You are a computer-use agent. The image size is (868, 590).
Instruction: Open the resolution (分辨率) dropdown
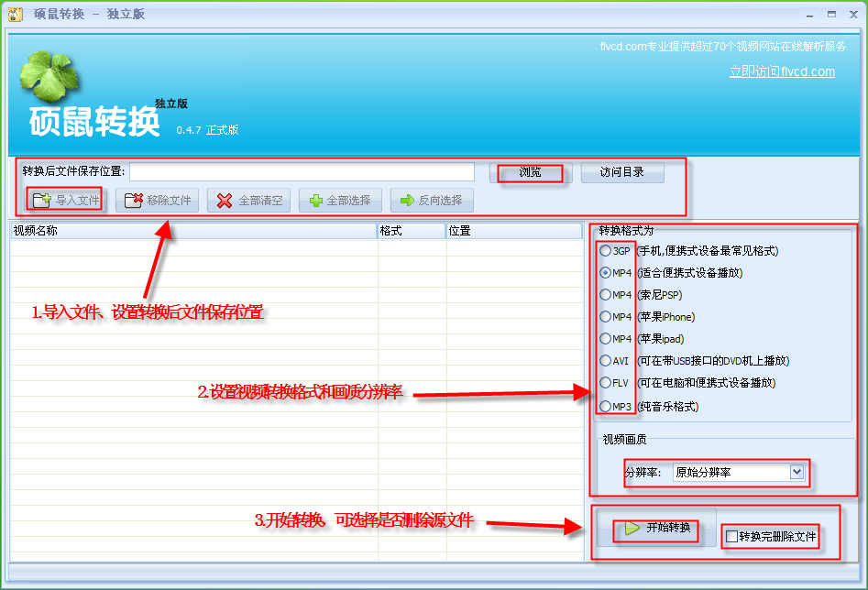click(796, 472)
